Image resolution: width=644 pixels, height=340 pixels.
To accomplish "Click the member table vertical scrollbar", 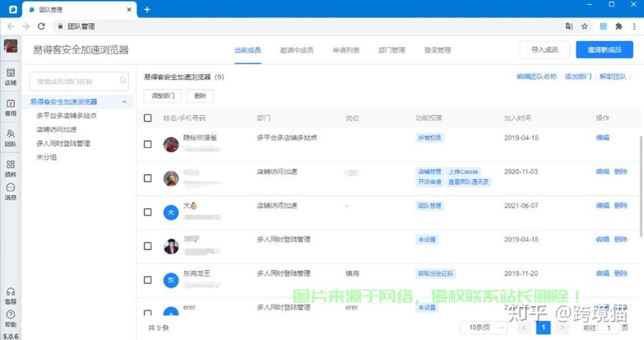I will [641, 186].
